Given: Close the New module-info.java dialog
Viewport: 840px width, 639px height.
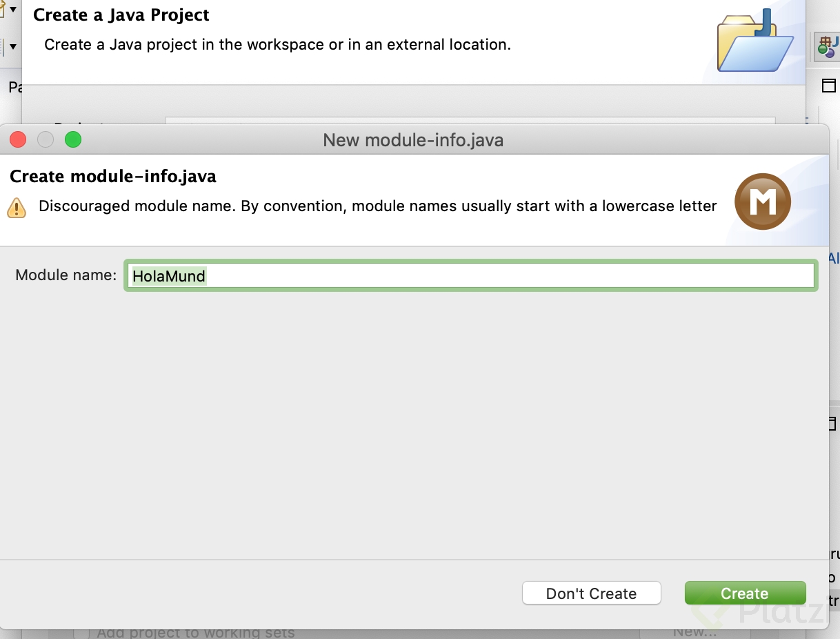Looking at the screenshot, I should [x=18, y=140].
